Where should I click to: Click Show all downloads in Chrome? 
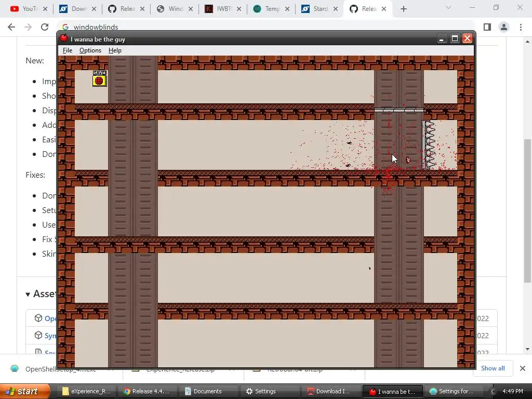pyautogui.click(x=493, y=368)
